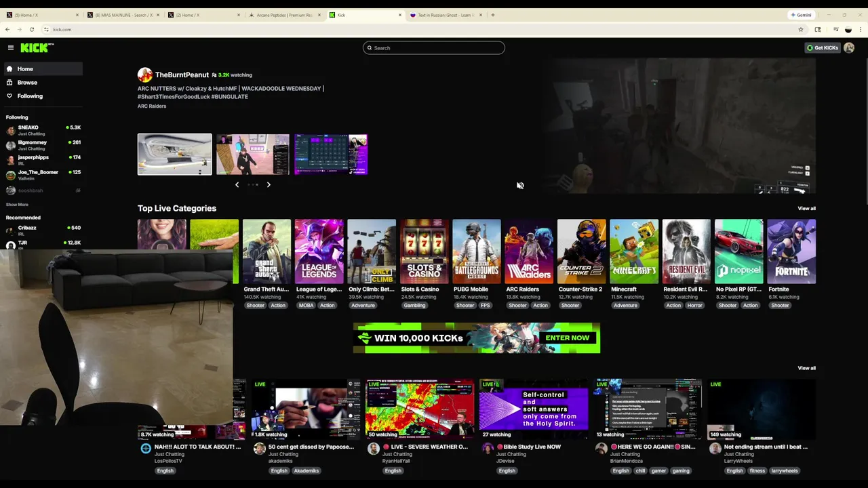Open RyanHallYall channel avatar
Screen dimensions: 868x488
point(374,449)
